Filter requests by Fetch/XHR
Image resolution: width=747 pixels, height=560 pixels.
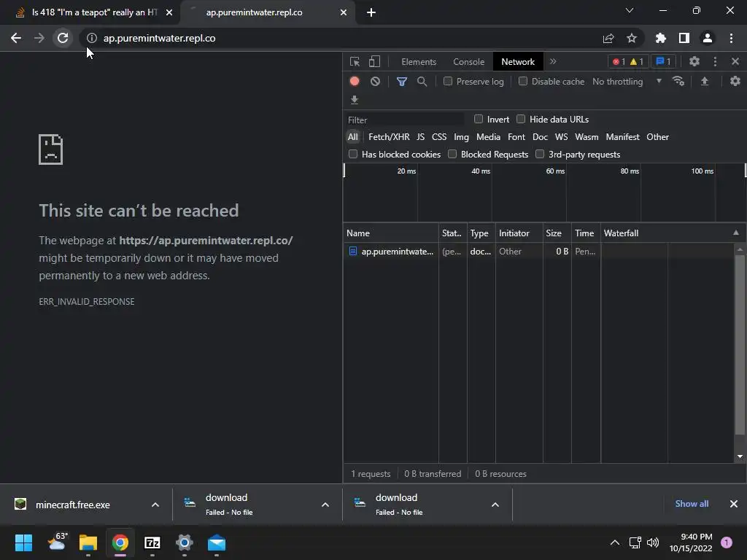pyautogui.click(x=389, y=137)
